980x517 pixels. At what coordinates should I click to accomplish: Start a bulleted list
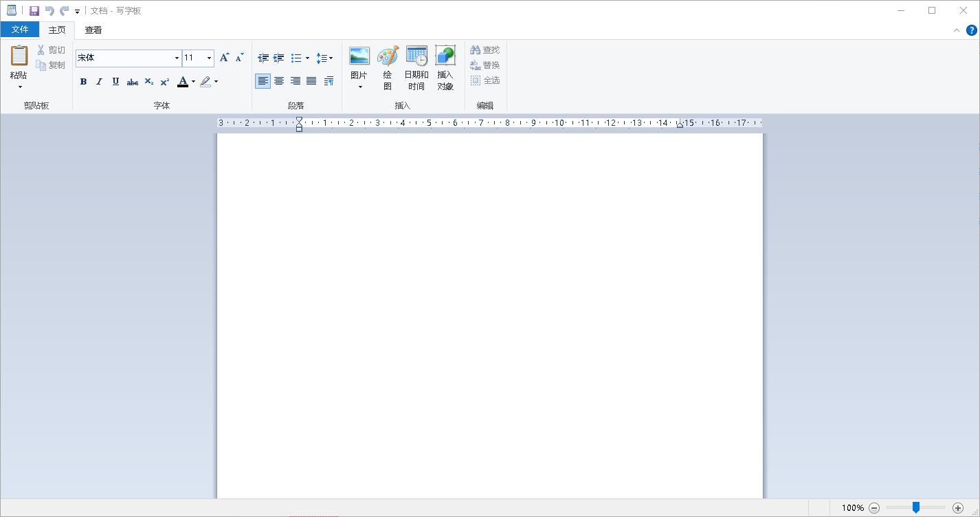click(296, 58)
